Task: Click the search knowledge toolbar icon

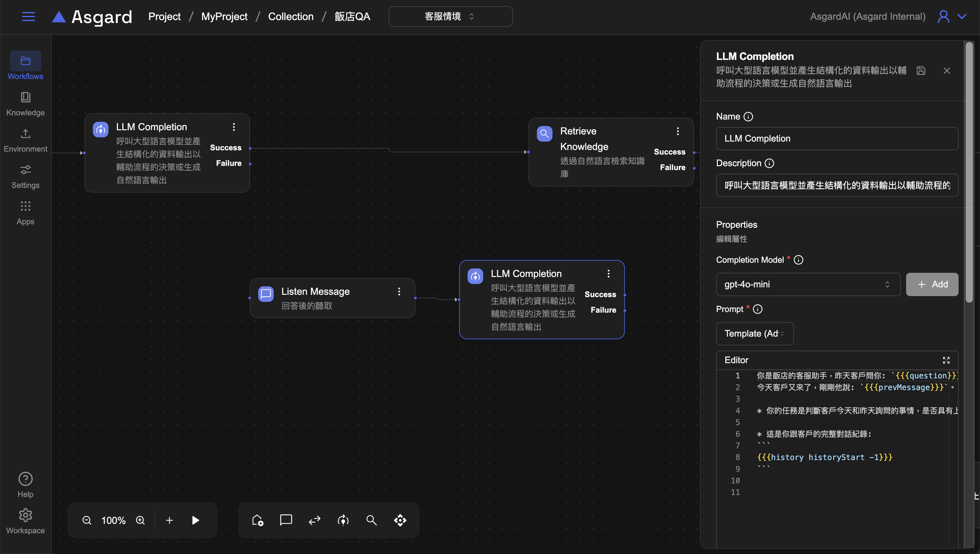Action: click(x=371, y=520)
